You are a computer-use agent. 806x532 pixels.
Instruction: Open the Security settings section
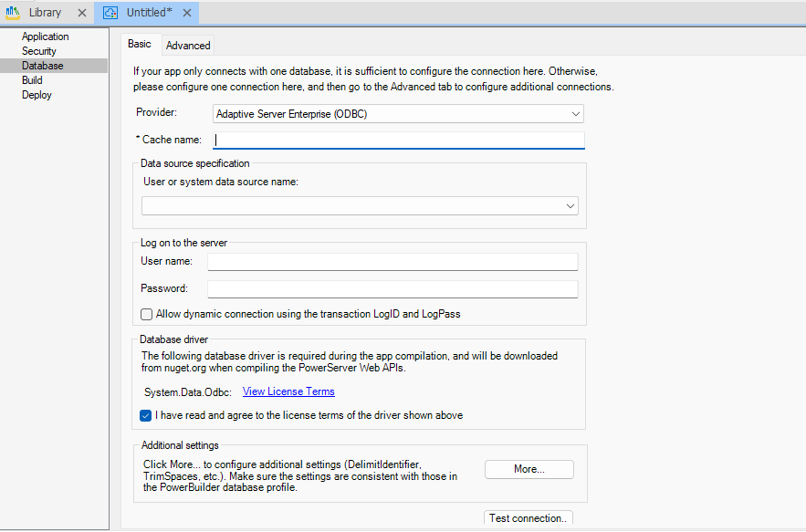(x=38, y=51)
